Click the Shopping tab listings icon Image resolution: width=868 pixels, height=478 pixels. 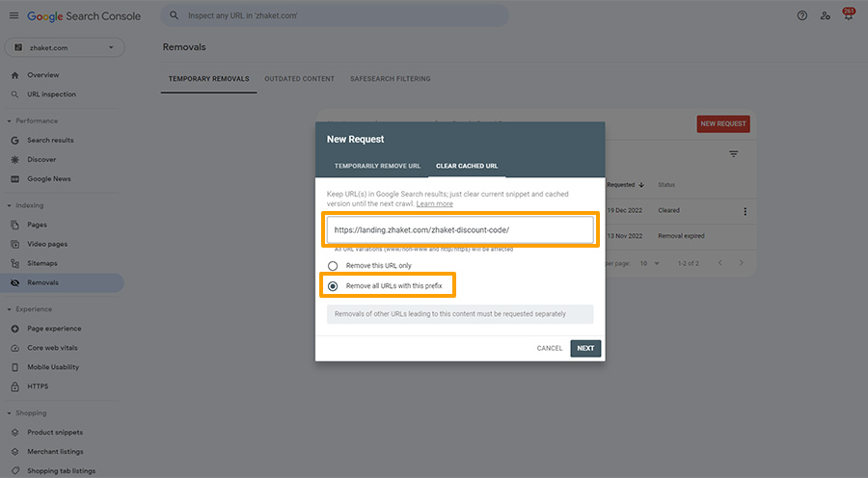(x=14, y=471)
